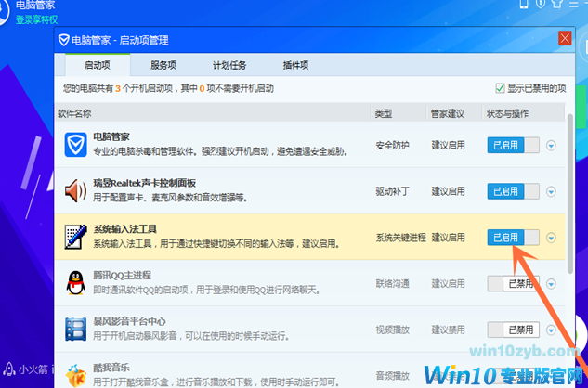Screen dimensions: 588x388
Task: Click the 酷我音乐 app icon
Action: coord(76,375)
